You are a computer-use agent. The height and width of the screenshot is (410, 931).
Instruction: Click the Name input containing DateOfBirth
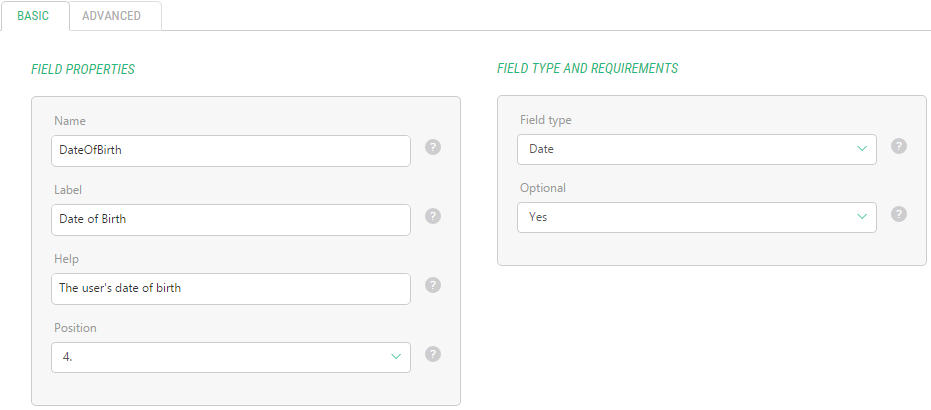[230, 151]
